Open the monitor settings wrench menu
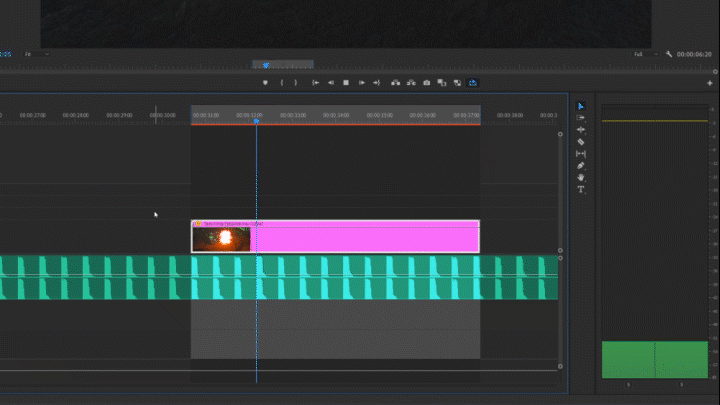Viewport: 720px width, 405px height. point(668,53)
